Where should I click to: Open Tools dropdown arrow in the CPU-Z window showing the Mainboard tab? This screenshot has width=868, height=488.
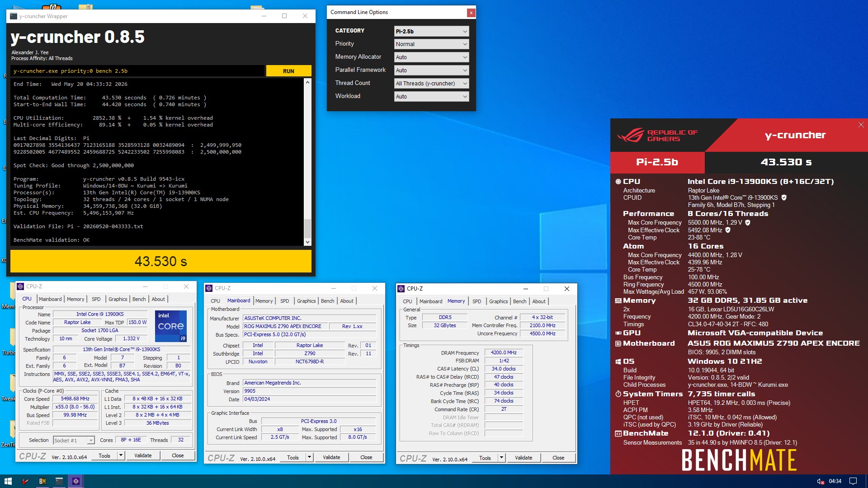[309, 457]
